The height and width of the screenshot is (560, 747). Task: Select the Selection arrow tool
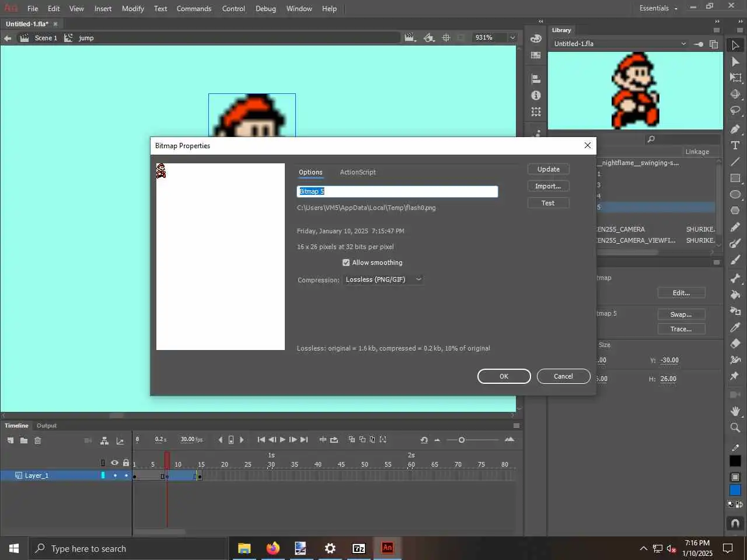pos(735,45)
